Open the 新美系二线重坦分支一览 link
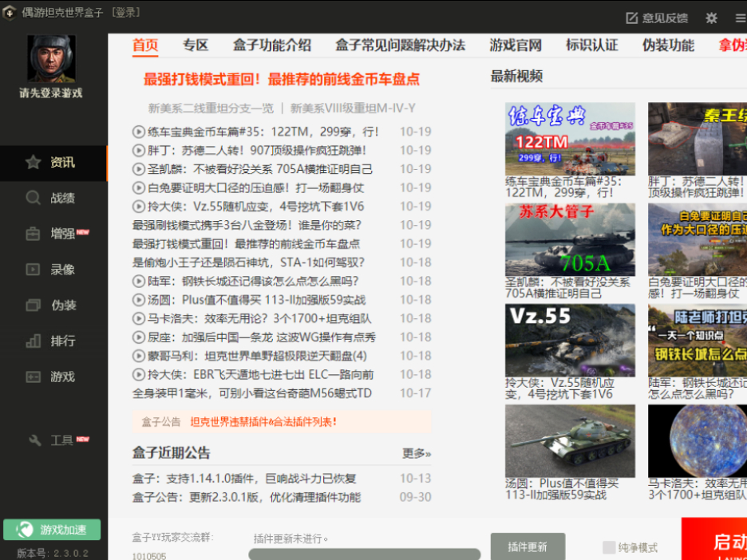The width and height of the screenshot is (747, 560). (x=211, y=108)
